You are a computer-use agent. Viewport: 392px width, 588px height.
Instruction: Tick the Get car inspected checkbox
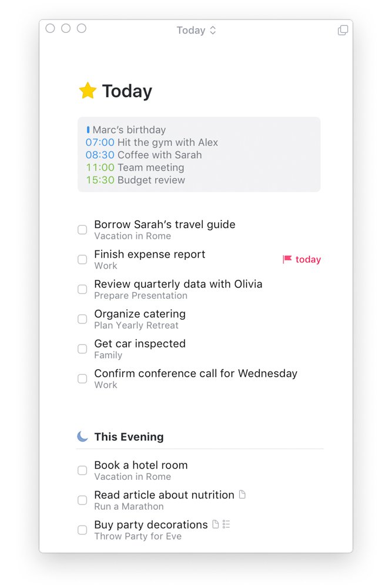click(82, 349)
